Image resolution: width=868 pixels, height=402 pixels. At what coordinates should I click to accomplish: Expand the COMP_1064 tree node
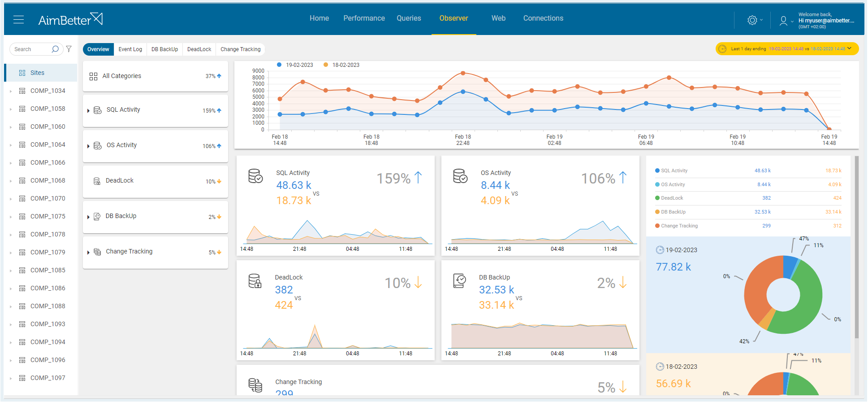(11, 145)
